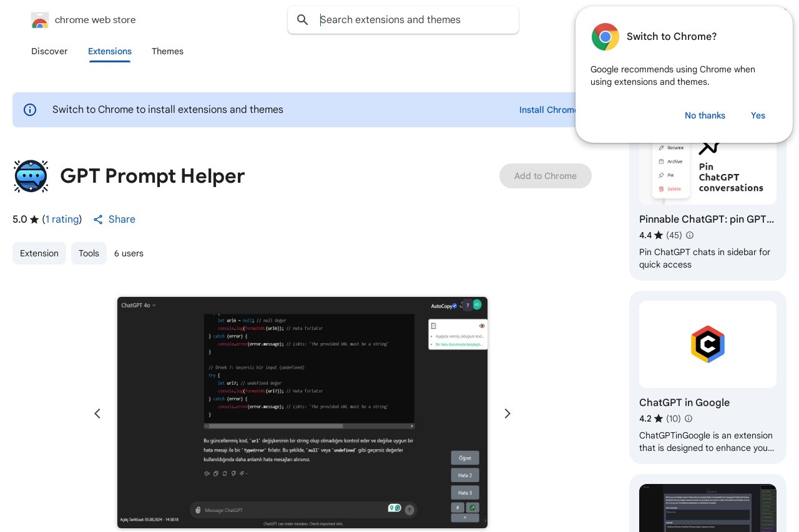
Task: Click the Chrome Web Store logo
Action: pyautogui.click(x=40, y=20)
